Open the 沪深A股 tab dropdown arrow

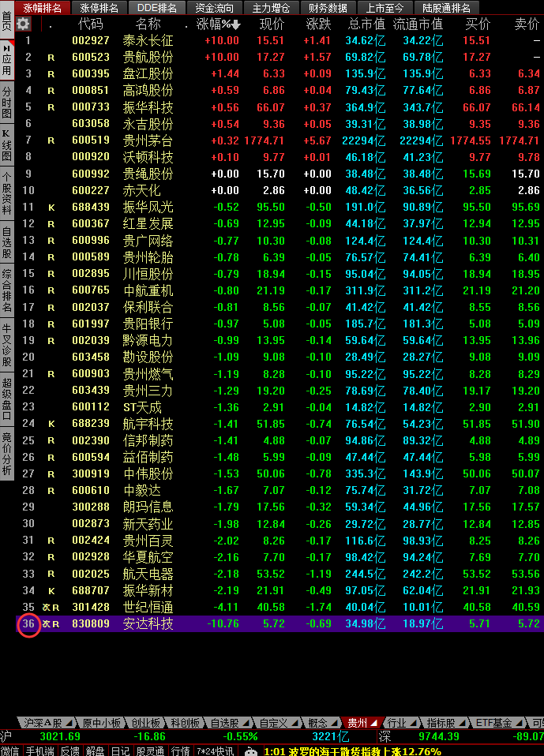pos(69,723)
